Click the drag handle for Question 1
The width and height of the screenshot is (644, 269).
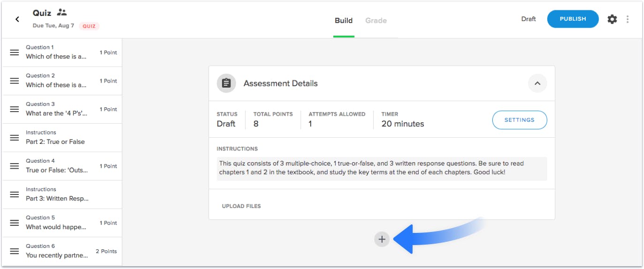coord(15,52)
